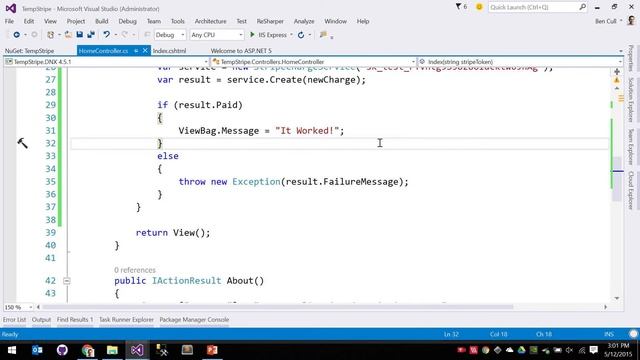Screen dimensions: 640x360
Task: Expand the IIS Express launch dropdown arrow
Action: click(291, 35)
